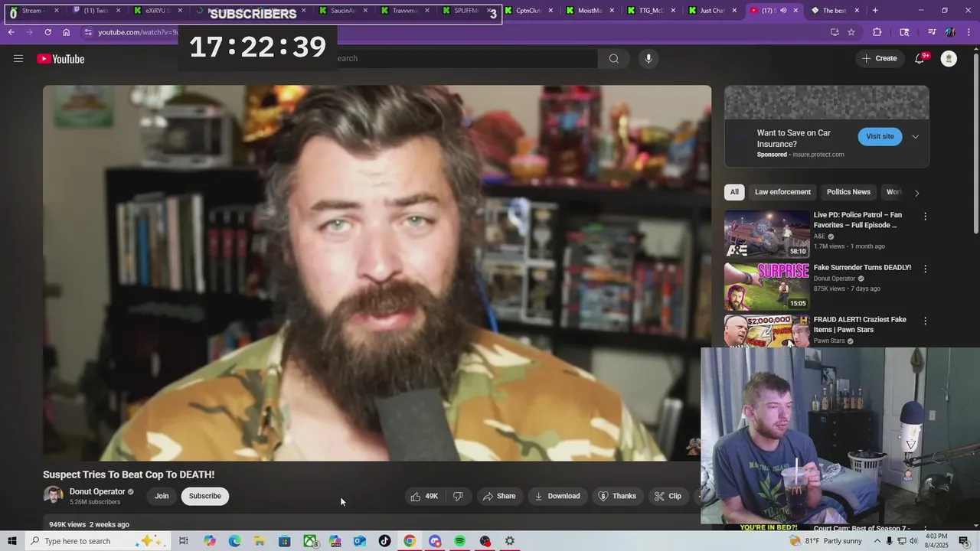The width and height of the screenshot is (980, 551).
Task: Mute the playing YouTube tab via its speaker icon
Action: [x=782, y=11]
